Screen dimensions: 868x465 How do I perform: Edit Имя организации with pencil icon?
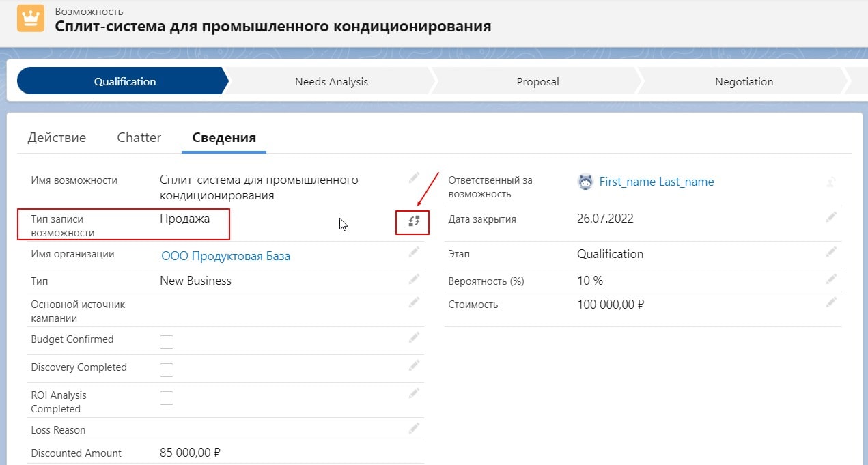[x=414, y=252]
